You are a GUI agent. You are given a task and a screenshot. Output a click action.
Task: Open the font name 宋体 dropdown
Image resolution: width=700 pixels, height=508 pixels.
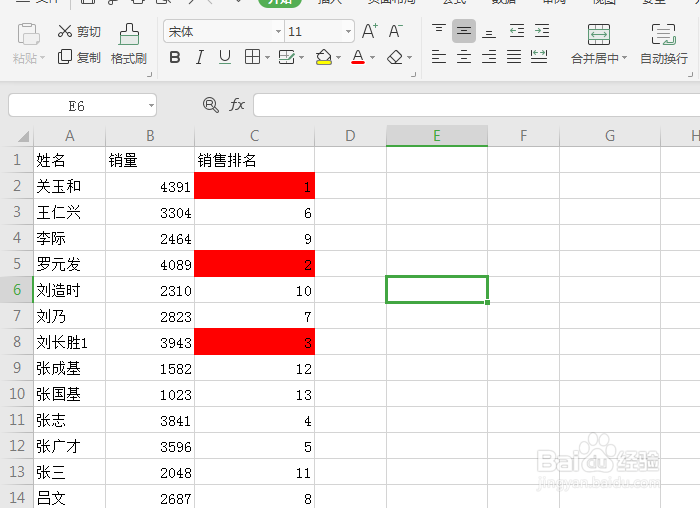[x=279, y=31]
